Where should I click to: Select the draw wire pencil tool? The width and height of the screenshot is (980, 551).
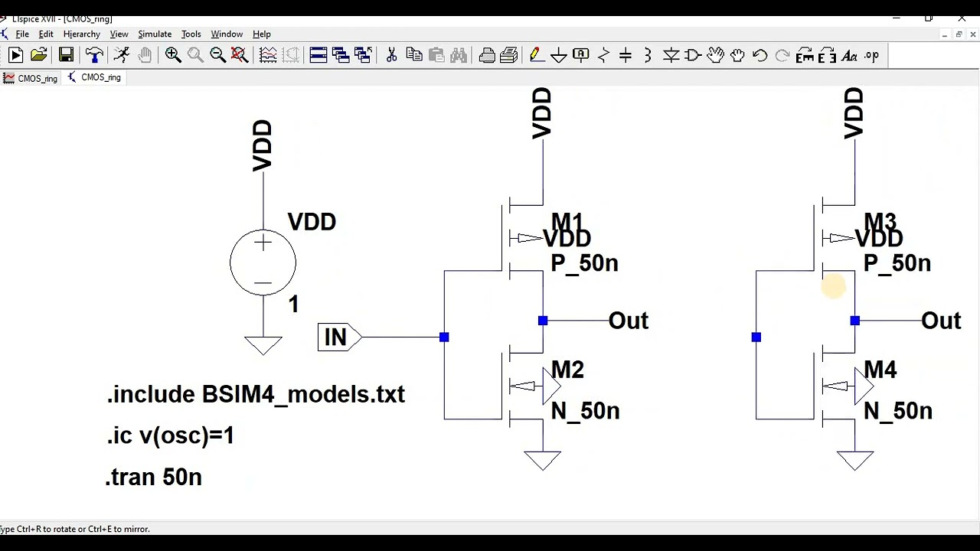(536, 55)
